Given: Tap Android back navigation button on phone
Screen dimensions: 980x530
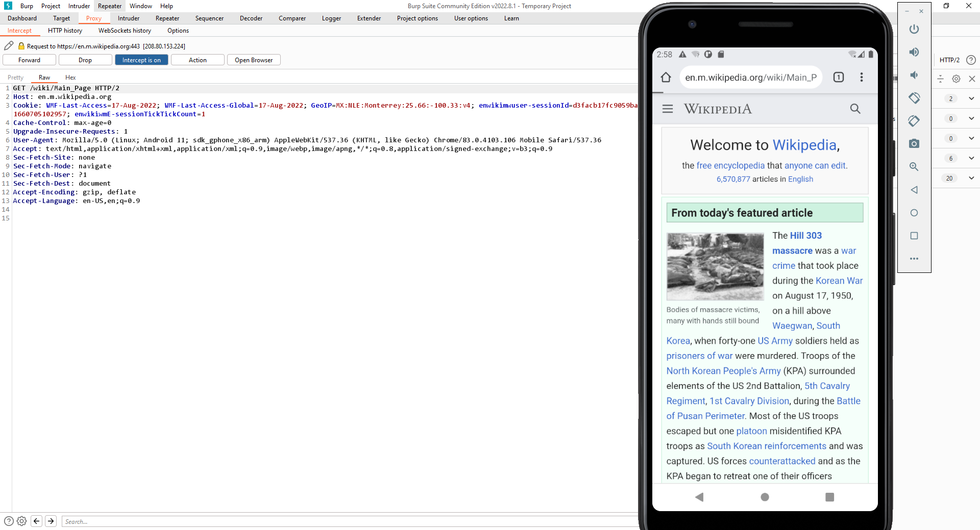Looking at the screenshot, I should (x=699, y=497).
